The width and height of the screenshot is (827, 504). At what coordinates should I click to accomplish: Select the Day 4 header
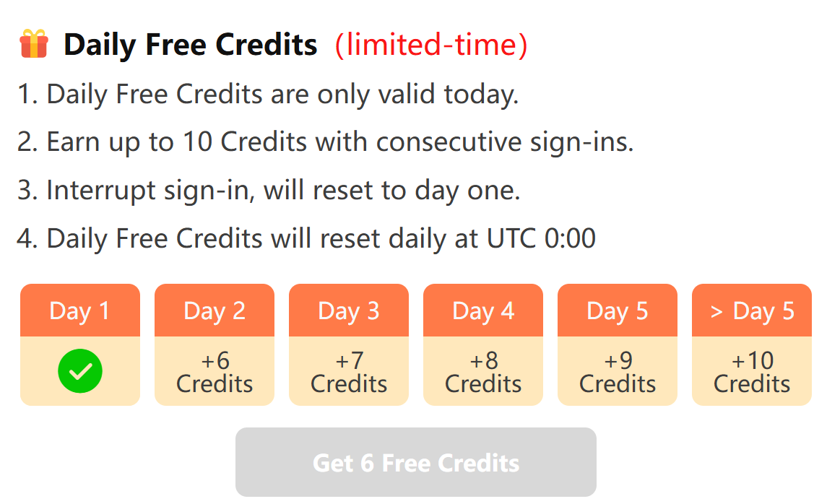click(x=483, y=310)
